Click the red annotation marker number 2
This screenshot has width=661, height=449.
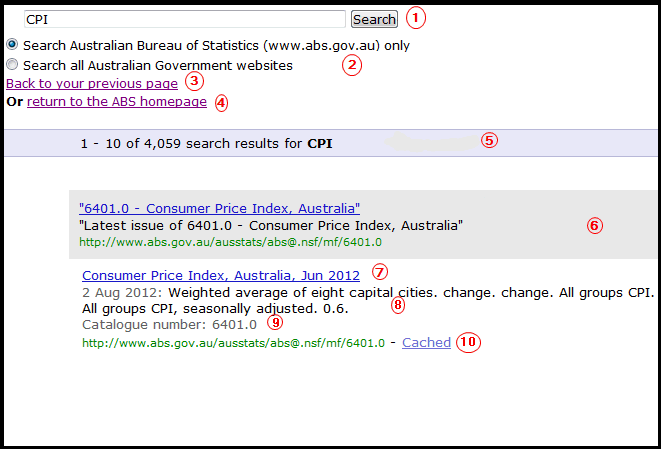point(351,66)
